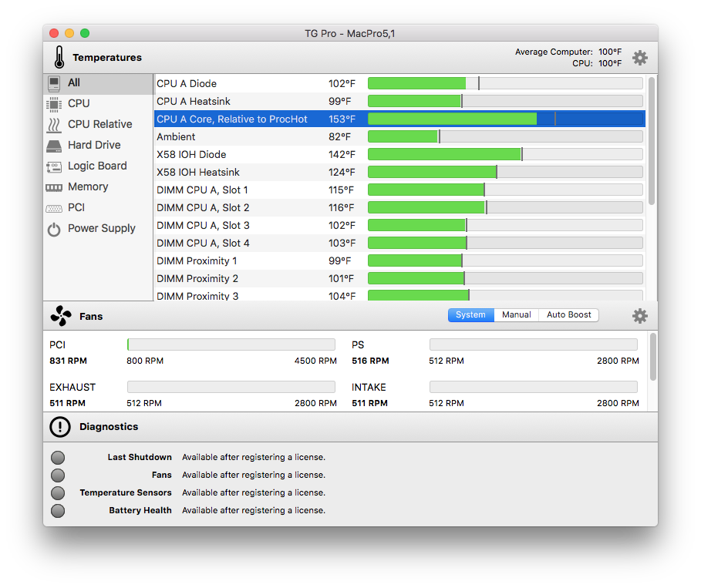Click the Average Computer temperature readout
Viewport: 701px width, 588px height.
click(568, 52)
